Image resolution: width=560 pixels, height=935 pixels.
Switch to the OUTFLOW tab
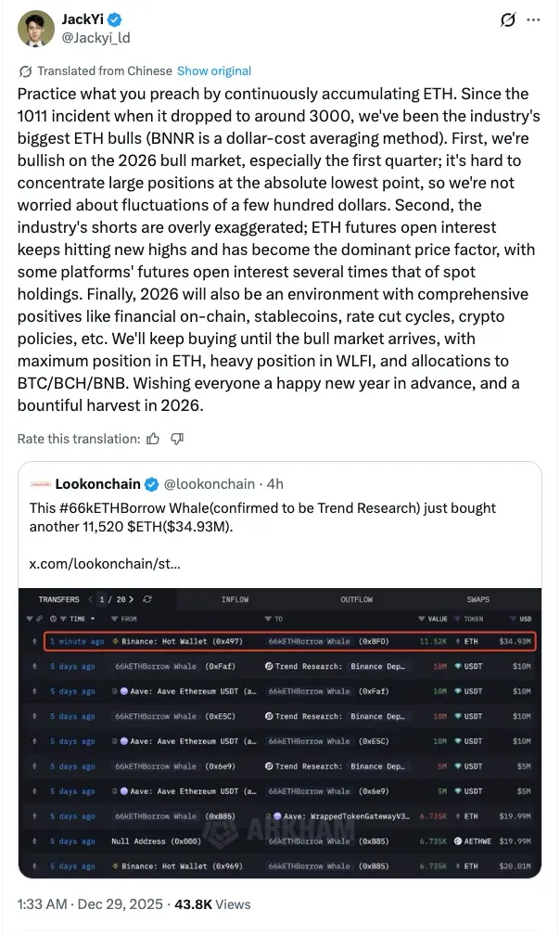tap(356, 598)
